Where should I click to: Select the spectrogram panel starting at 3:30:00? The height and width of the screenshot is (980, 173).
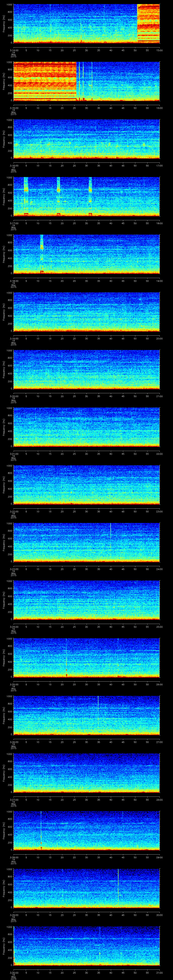coord(87,946)
